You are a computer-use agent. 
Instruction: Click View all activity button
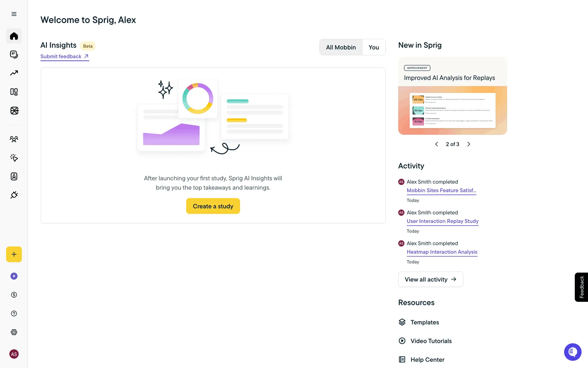(430, 279)
